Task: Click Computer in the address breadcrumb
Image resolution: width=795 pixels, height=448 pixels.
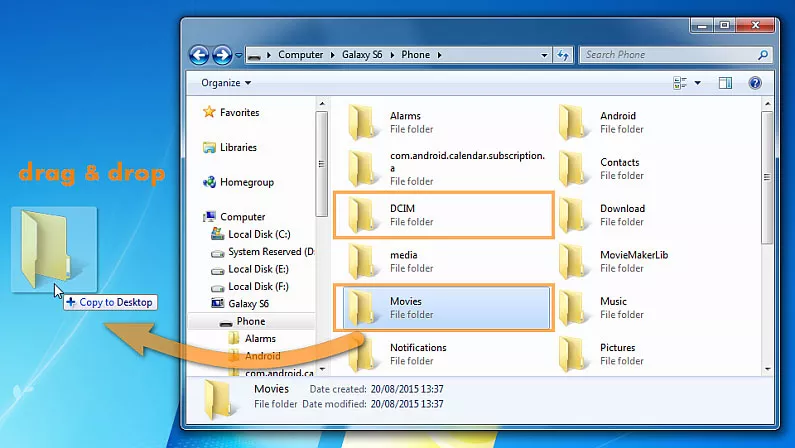Action: coord(300,55)
